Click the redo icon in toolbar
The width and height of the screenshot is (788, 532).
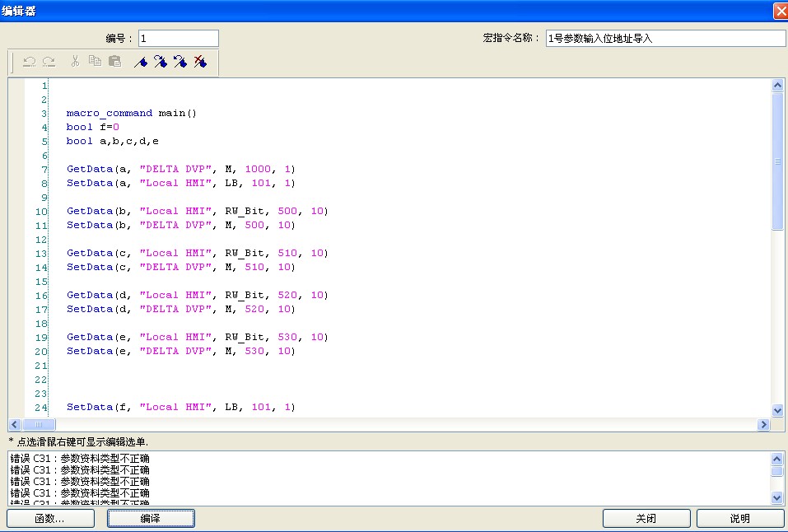click(x=49, y=62)
